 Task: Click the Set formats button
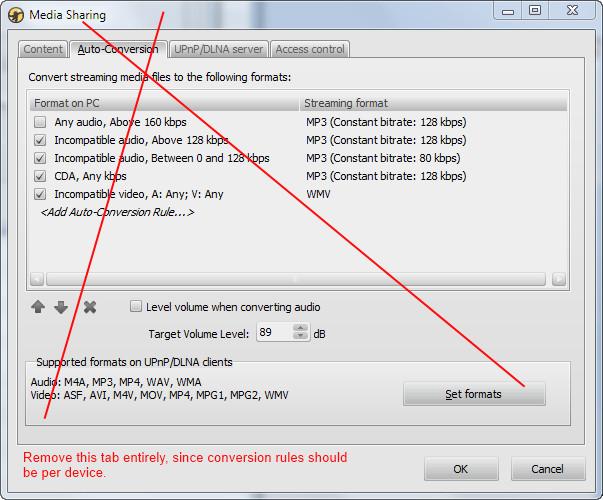coord(474,394)
